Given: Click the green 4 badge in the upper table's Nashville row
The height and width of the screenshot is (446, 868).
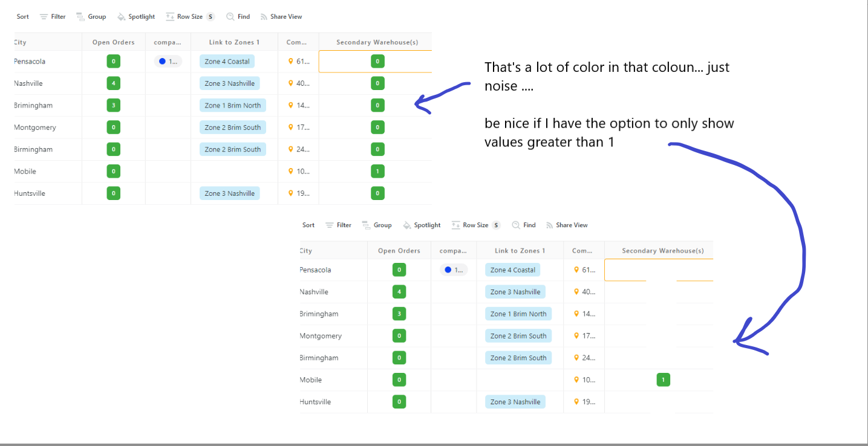Looking at the screenshot, I should (x=113, y=83).
